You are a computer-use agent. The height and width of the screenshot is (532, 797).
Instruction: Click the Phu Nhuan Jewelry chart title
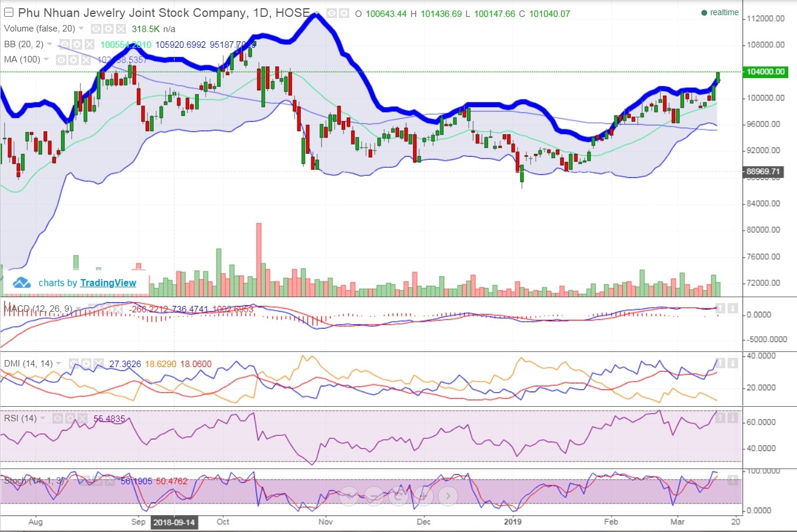(x=163, y=13)
